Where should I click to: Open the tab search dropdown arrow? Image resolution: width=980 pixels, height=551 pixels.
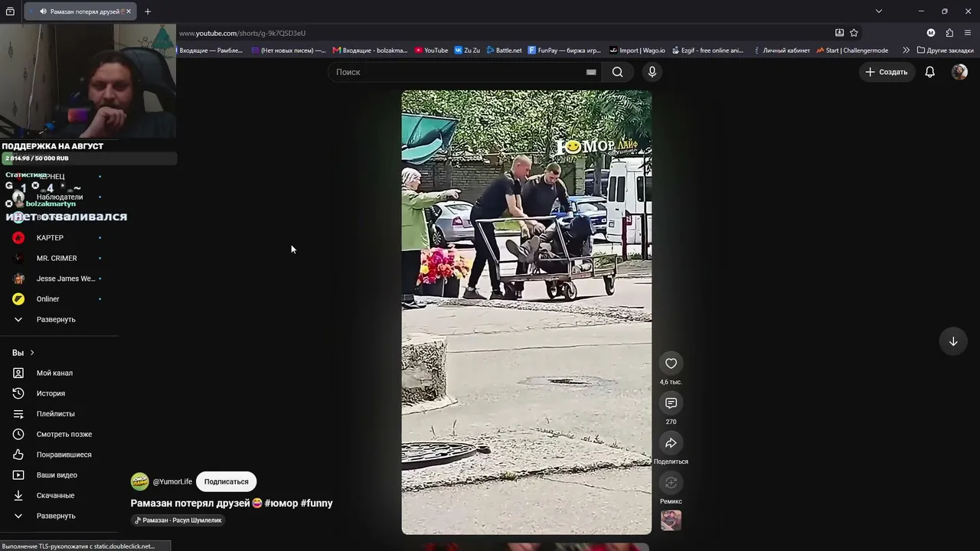(x=879, y=11)
